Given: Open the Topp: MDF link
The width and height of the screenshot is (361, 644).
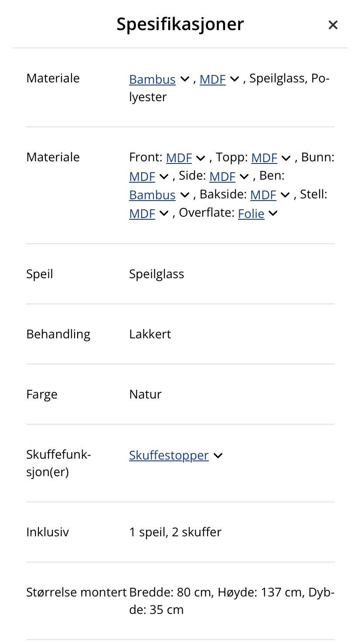Looking at the screenshot, I should point(264,158).
